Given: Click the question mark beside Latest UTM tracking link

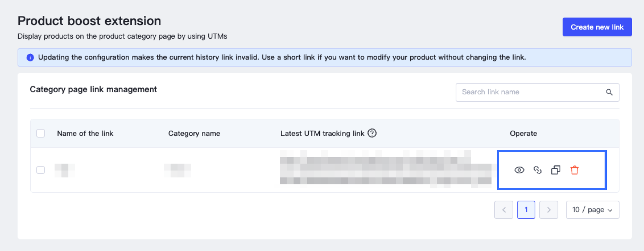Looking at the screenshot, I should (372, 133).
